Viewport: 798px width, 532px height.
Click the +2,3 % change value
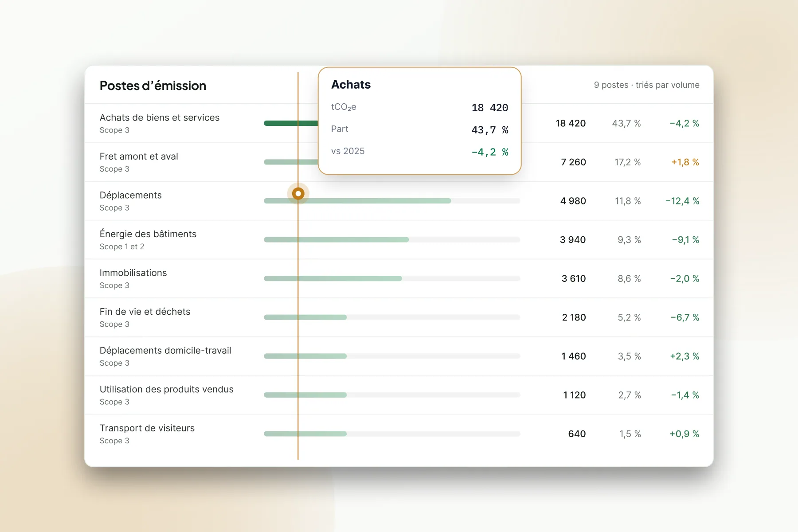coord(685,356)
